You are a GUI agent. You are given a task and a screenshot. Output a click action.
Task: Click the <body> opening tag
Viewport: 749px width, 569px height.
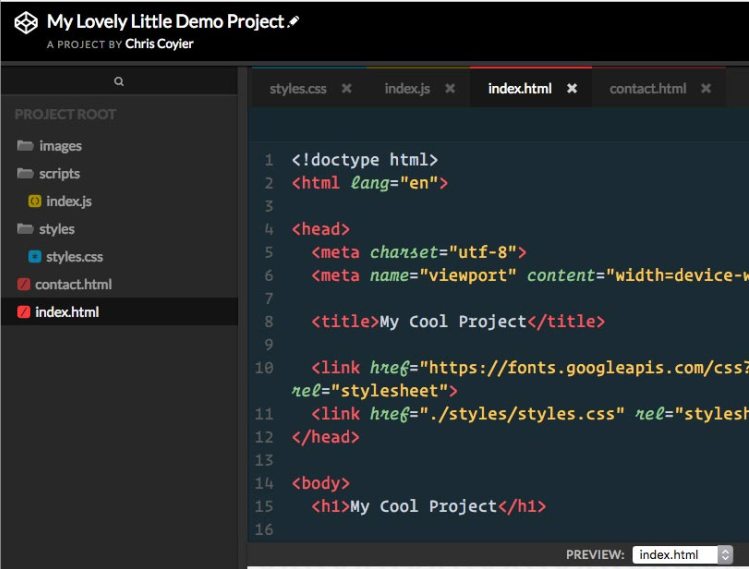click(321, 483)
